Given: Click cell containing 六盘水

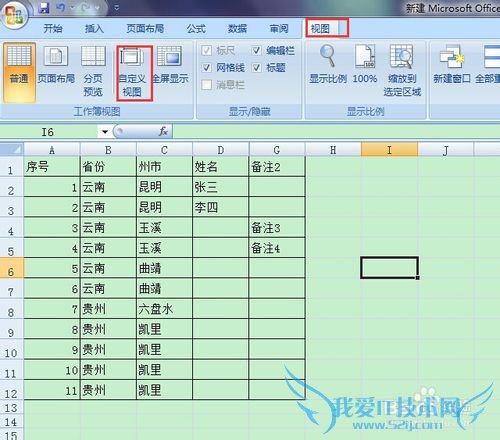Looking at the screenshot, I should click(x=164, y=309).
